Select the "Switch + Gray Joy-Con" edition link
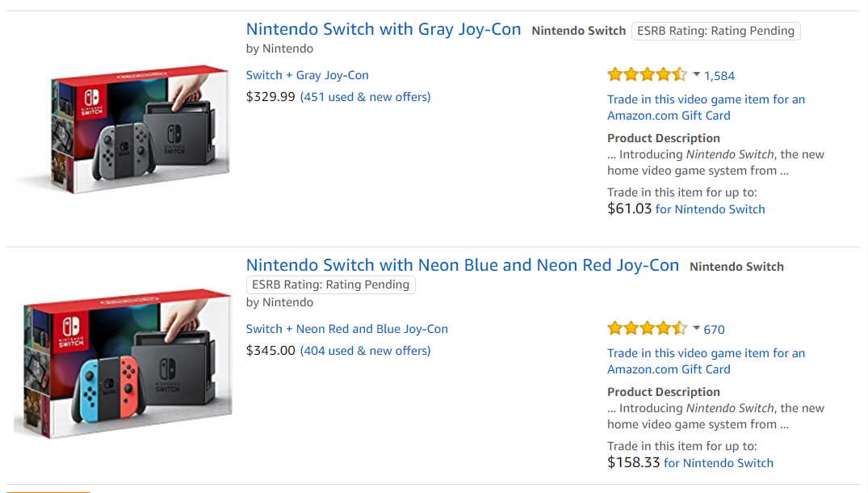The image size is (868, 493). [308, 75]
